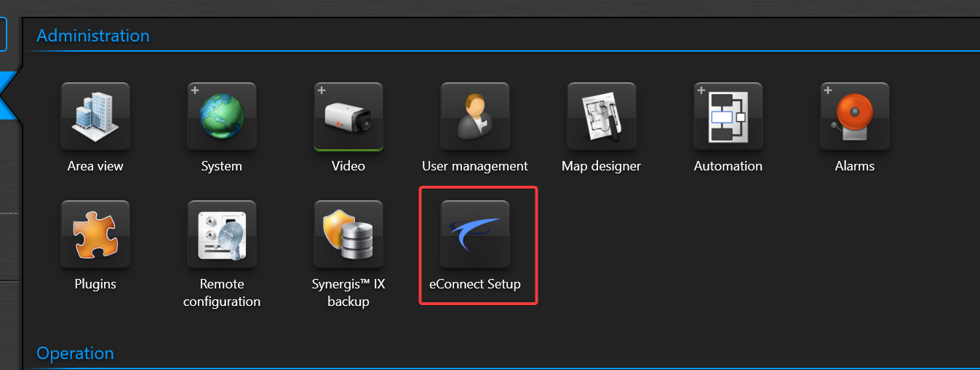Viewport: 980px width, 370px height.
Task: Open the Map designer icon
Action: point(602,117)
